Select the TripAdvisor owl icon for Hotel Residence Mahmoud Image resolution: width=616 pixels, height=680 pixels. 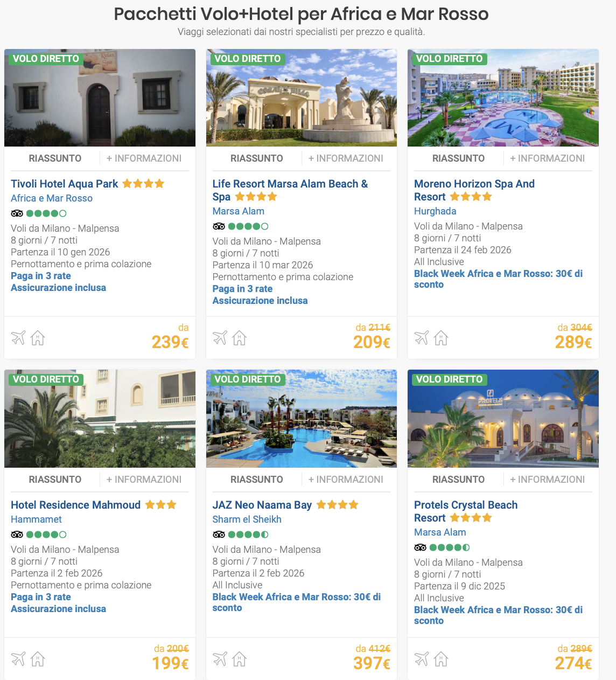point(17,535)
